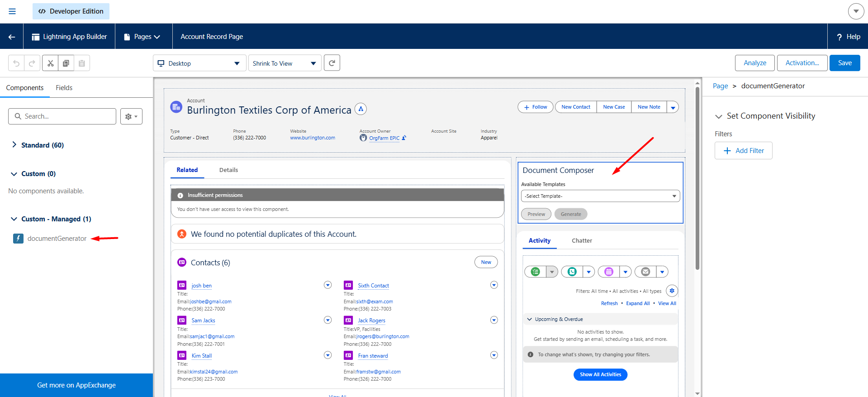This screenshot has width=868, height=397.
Task: Click Get more on AppExchange
Action: tap(76, 385)
